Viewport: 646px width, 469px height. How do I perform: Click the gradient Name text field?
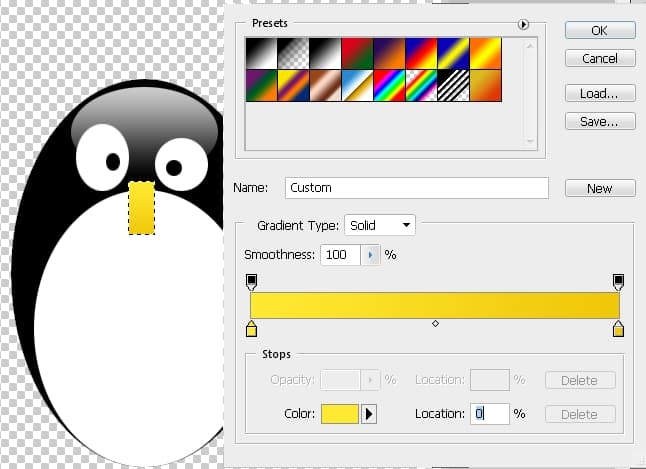click(x=416, y=188)
